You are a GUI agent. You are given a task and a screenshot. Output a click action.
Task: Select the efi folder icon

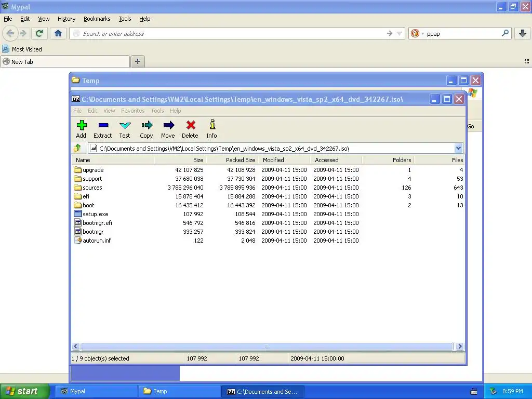click(78, 196)
